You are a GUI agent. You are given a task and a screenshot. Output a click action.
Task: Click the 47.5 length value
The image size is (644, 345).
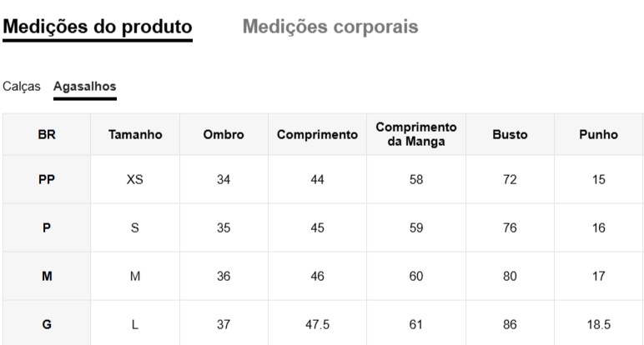point(317,324)
